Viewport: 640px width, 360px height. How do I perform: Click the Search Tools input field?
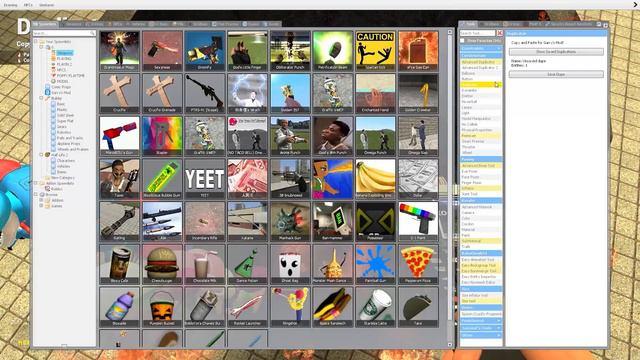(x=478, y=33)
